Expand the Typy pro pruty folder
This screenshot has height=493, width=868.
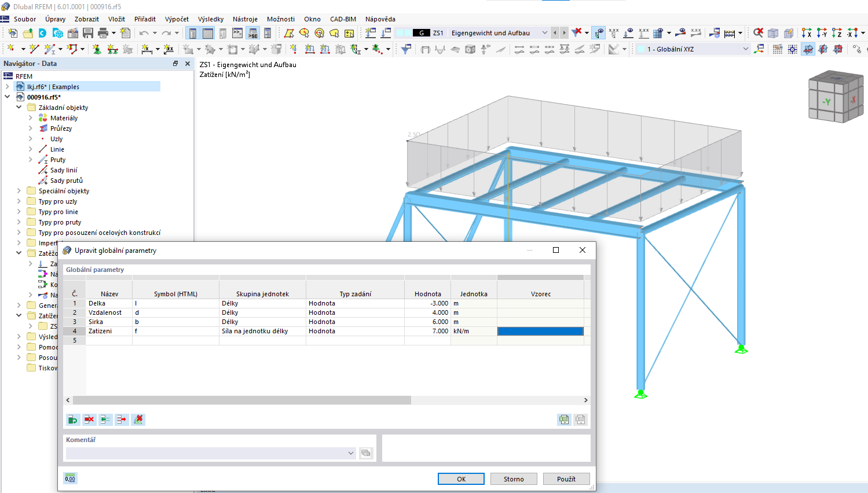pyautogui.click(x=19, y=222)
